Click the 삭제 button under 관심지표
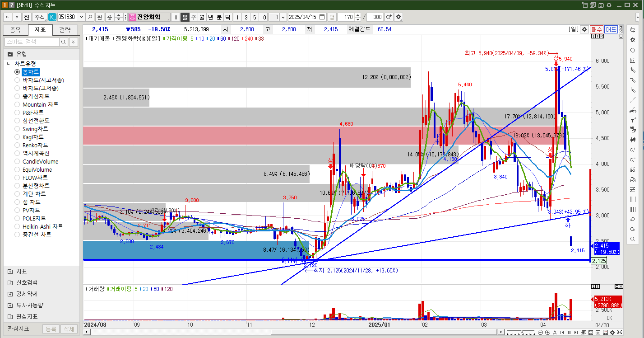644x338 pixels. (x=69, y=329)
